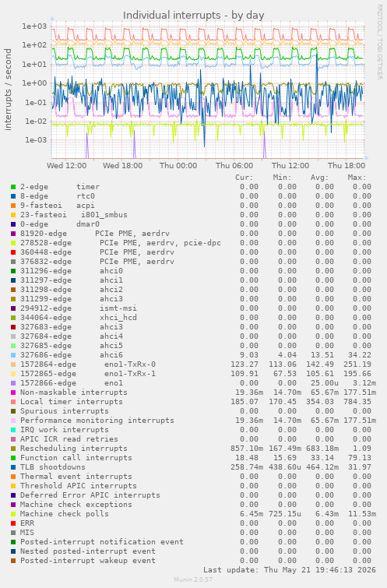
Task: Select the Function call interrupts legend label
Action: pyautogui.click(x=76, y=458)
